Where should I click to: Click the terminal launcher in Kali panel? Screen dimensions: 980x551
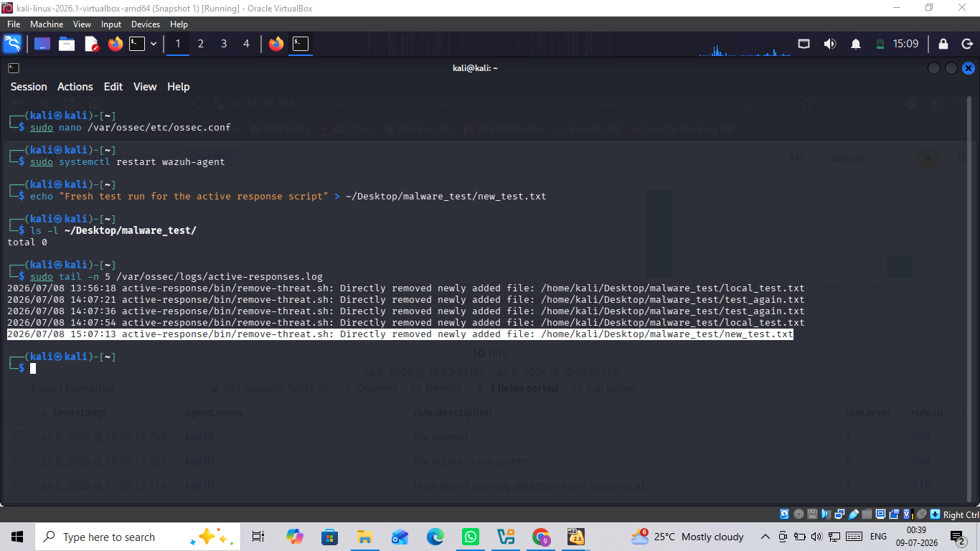coord(137,44)
